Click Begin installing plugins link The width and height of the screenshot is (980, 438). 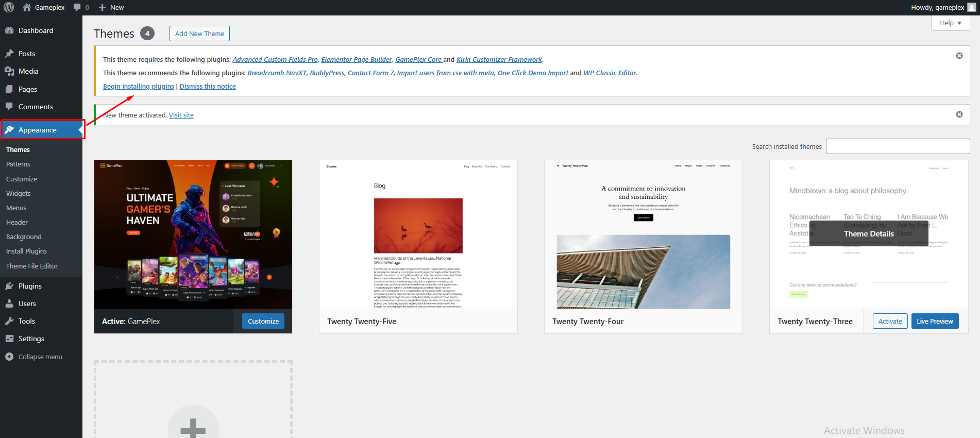click(138, 86)
